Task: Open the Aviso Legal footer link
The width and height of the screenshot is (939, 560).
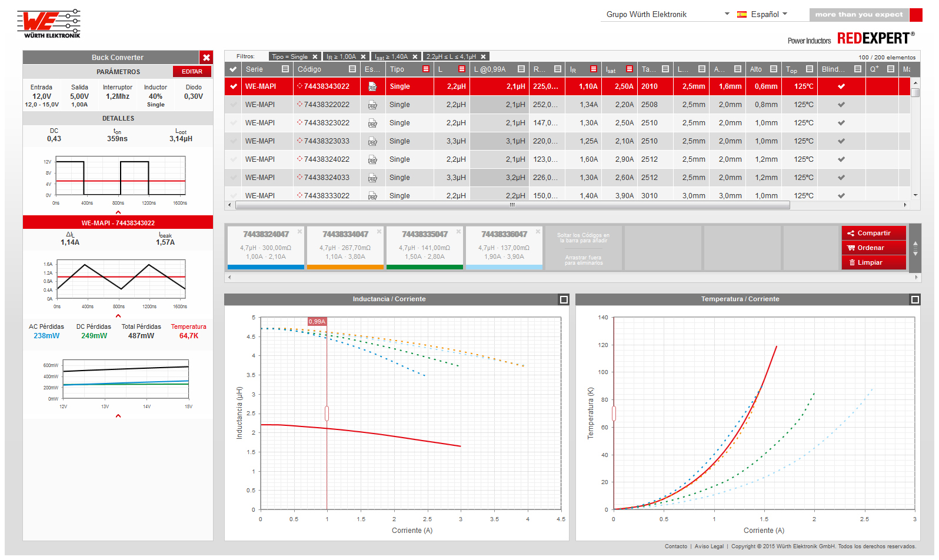Action: [709, 546]
